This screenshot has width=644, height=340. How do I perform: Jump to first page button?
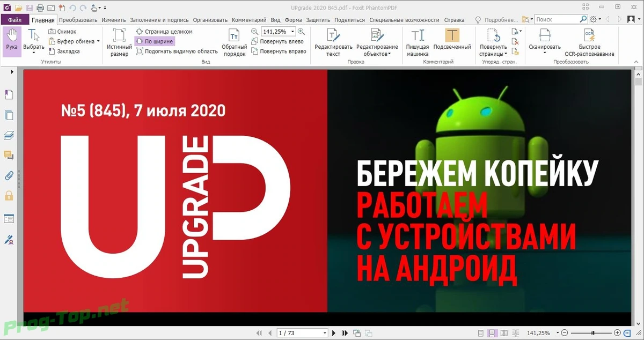[260, 333]
